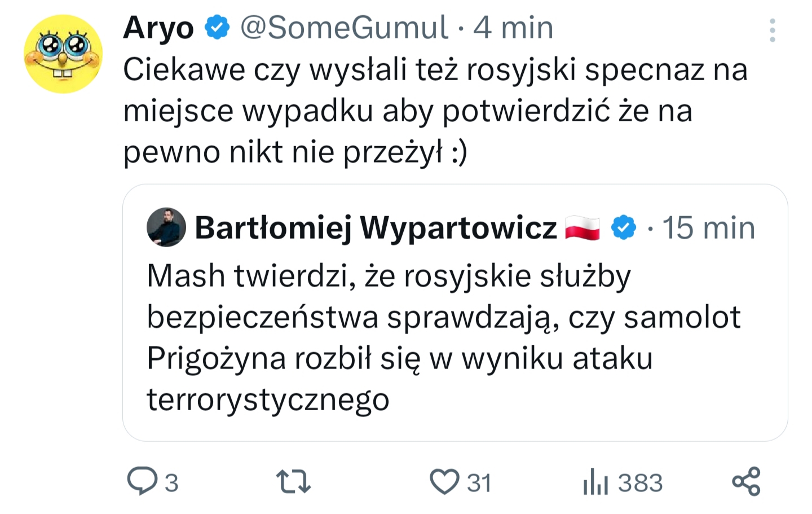Click the 15 min quoted timestamp
The width and height of the screenshot is (812, 514).
(708, 228)
